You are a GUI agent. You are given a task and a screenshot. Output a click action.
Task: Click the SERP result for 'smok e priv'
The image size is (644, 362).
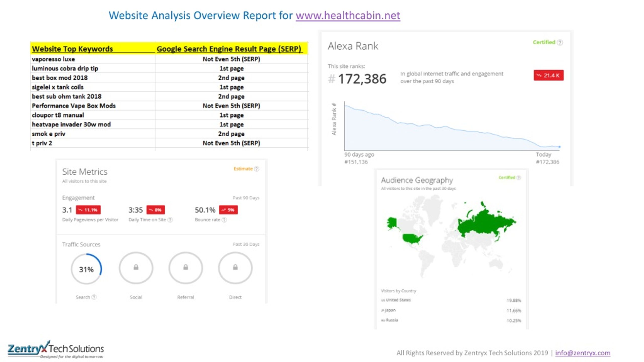click(231, 134)
